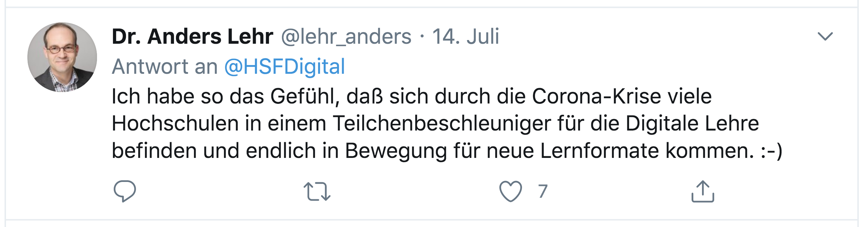Click the display name Dr. Anders Lehr
This screenshot has width=868, height=227.
click(x=192, y=36)
